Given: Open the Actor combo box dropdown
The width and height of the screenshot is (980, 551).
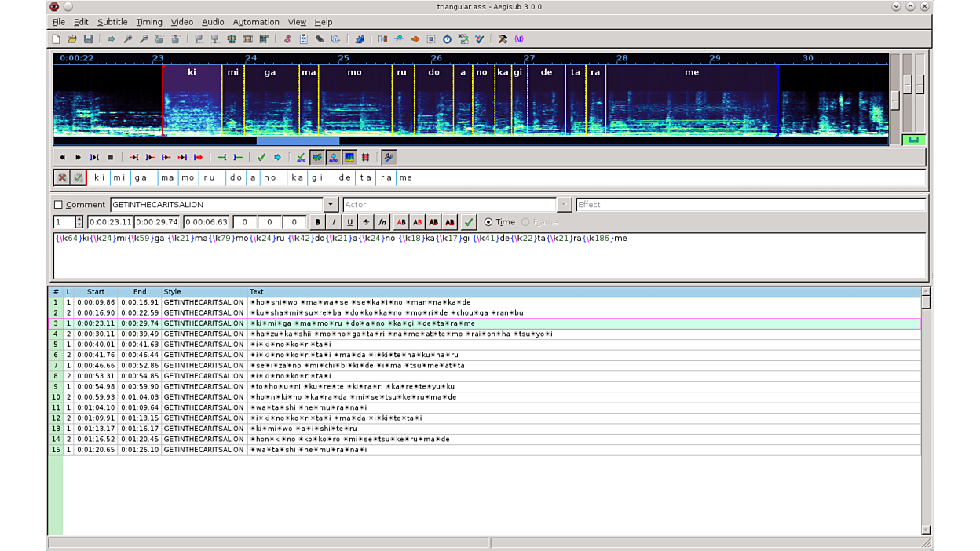Looking at the screenshot, I should pyautogui.click(x=564, y=205).
